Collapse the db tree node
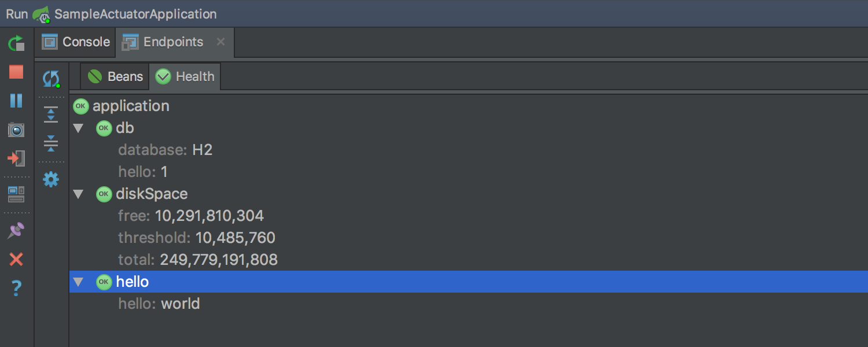Screen dimensions: 868x347 pos(79,128)
